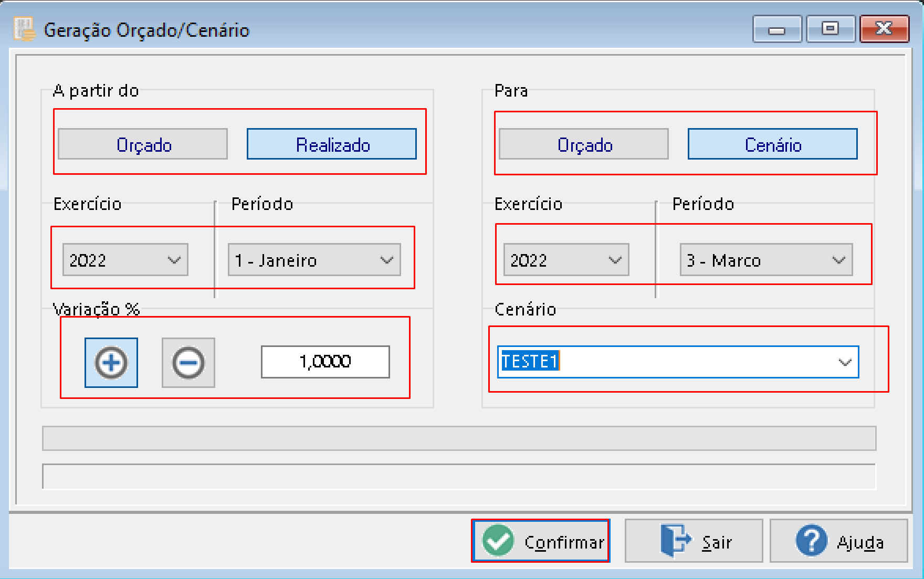Maximize the Geração Orçado/Cenário window

coord(831,29)
